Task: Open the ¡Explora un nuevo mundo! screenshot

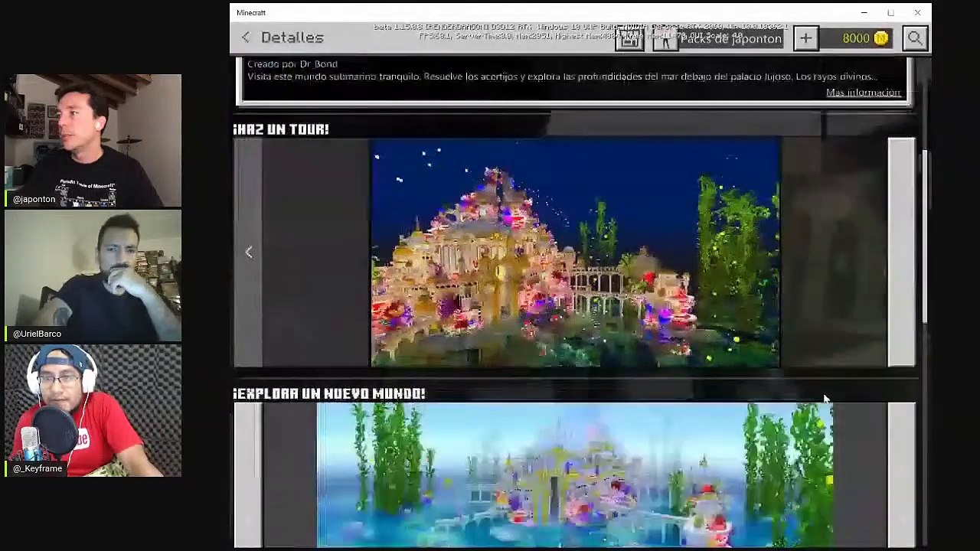Action: coord(575,475)
